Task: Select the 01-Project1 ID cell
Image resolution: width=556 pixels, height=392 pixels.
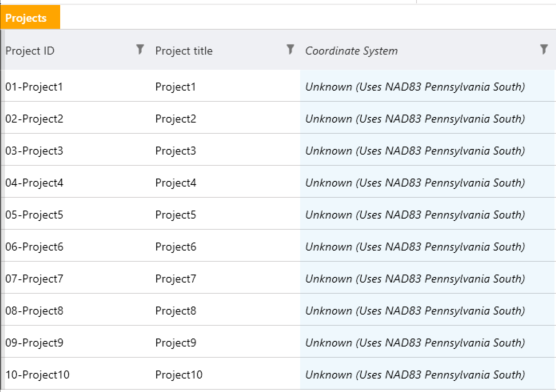Action: (76, 86)
